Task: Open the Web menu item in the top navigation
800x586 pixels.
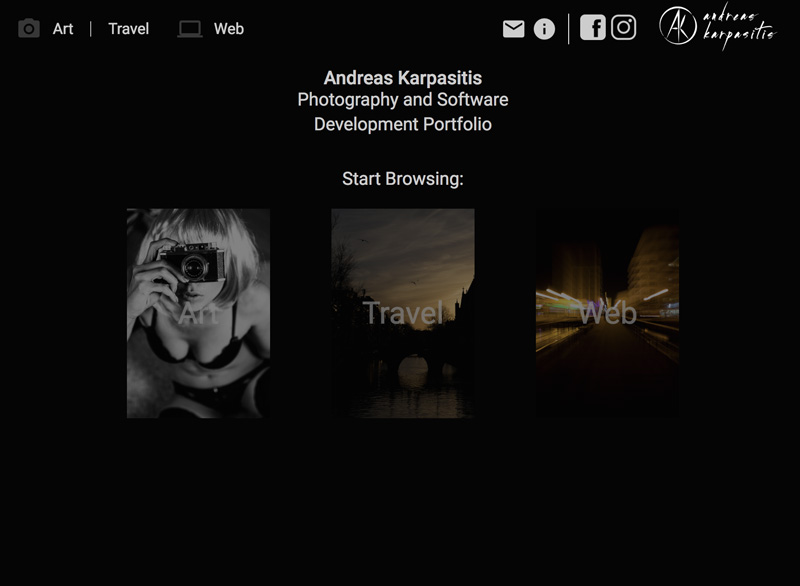Action: click(228, 29)
